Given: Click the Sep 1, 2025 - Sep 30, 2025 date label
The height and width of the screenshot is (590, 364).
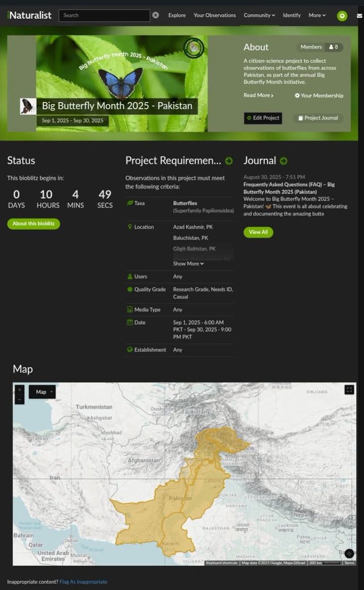Looking at the screenshot, I should pos(73,120).
